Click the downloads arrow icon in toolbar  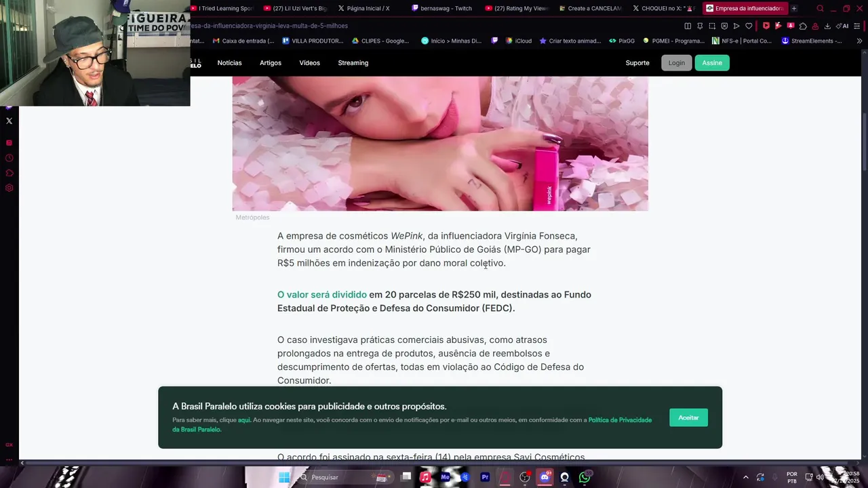(x=827, y=26)
